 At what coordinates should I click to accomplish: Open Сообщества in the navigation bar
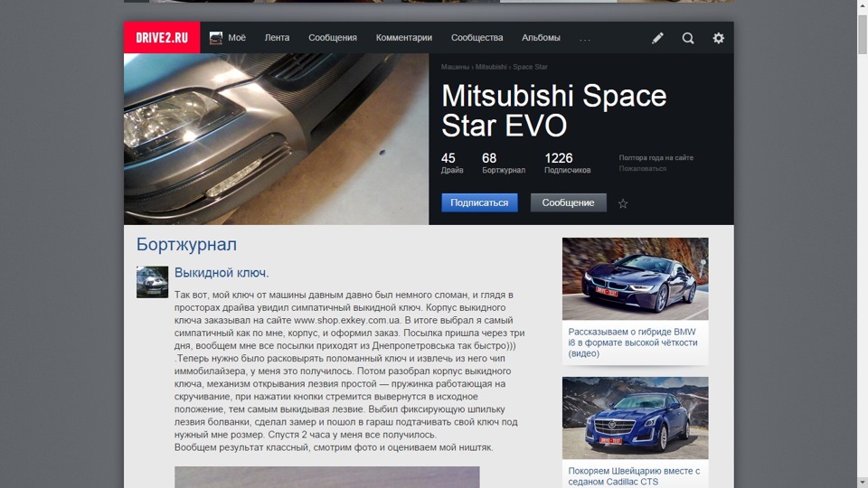point(477,38)
